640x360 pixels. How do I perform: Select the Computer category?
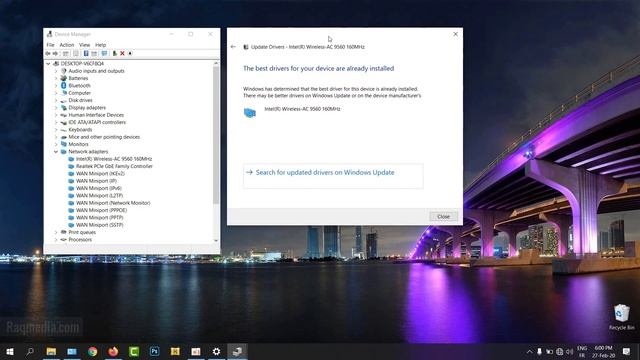tap(80, 93)
